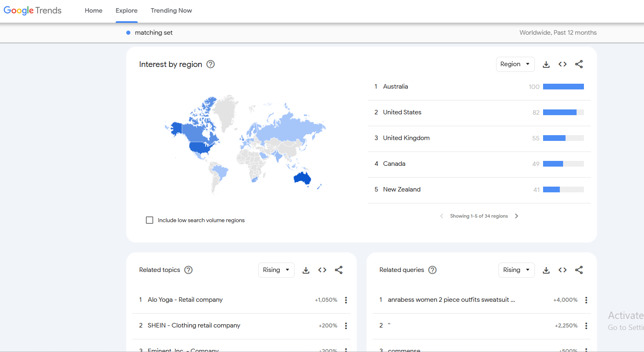The height and width of the screenshot is (352, 644).
Task: Go to next page of regions
Action: click(517, 216)
